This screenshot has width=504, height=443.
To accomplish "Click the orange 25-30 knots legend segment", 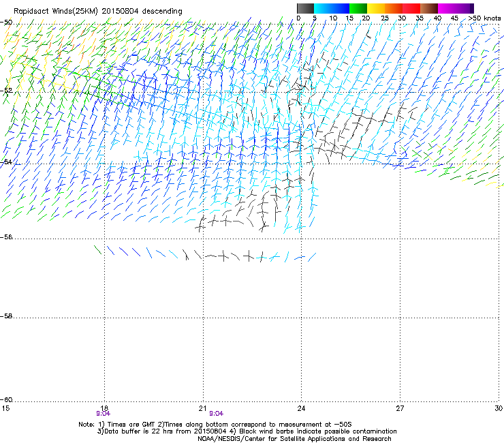I will pos(394,8).
